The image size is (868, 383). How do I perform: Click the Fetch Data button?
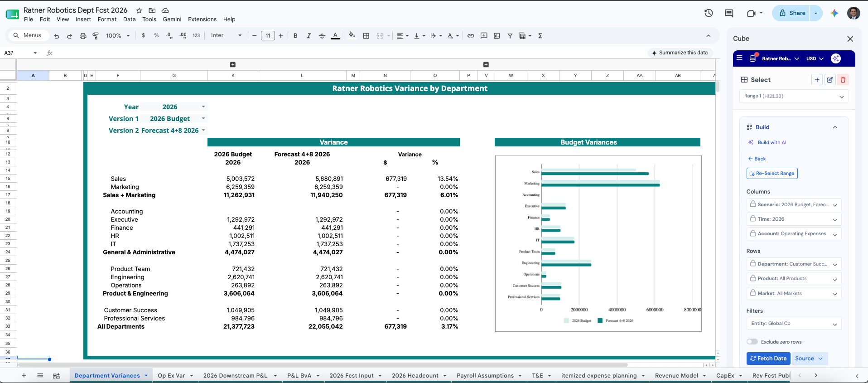tap(768, 359)
